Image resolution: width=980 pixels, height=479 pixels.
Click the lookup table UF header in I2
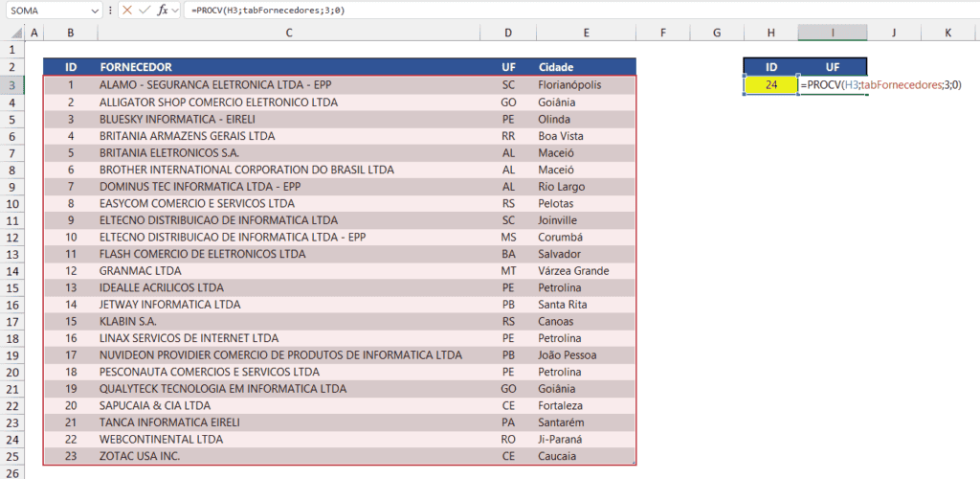(833, 67)
